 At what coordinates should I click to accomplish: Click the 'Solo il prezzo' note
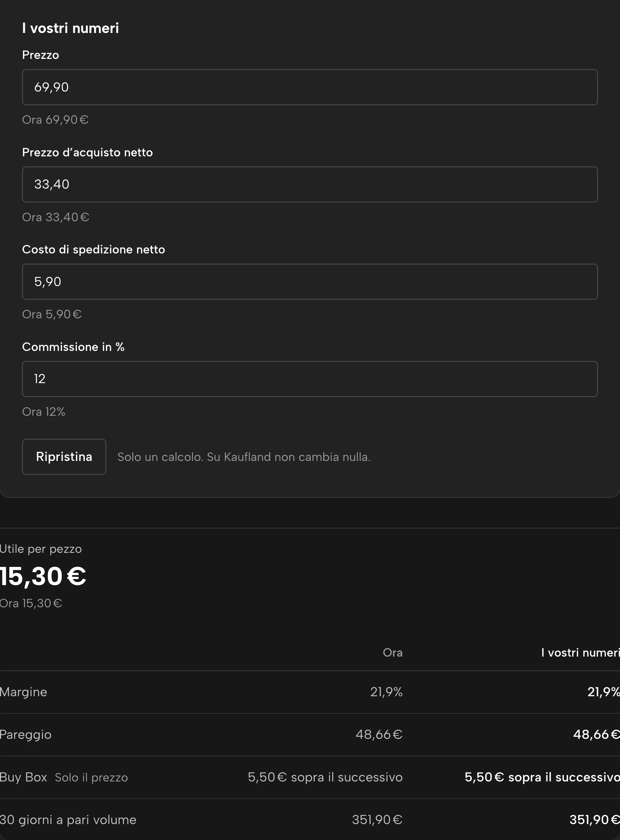91,777
